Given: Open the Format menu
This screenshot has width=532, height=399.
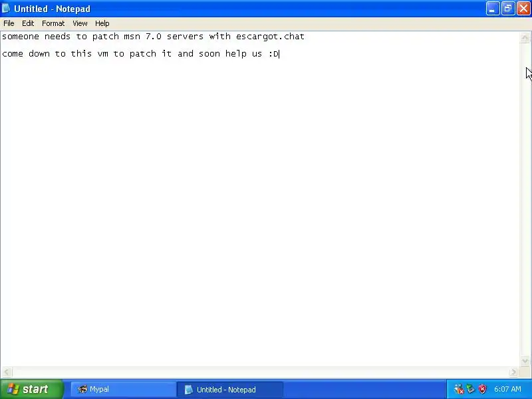Looking at the screenshot, I should tap(53, 23).
